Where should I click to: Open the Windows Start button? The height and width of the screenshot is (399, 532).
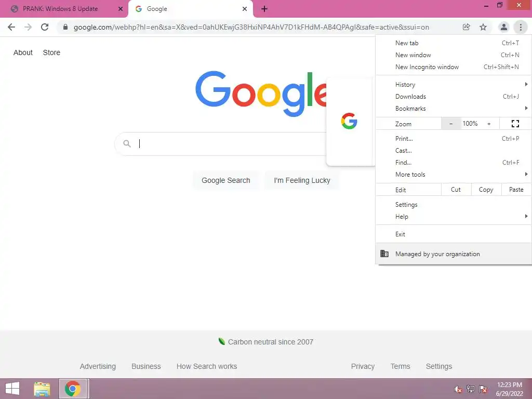(x=12, y=389)
